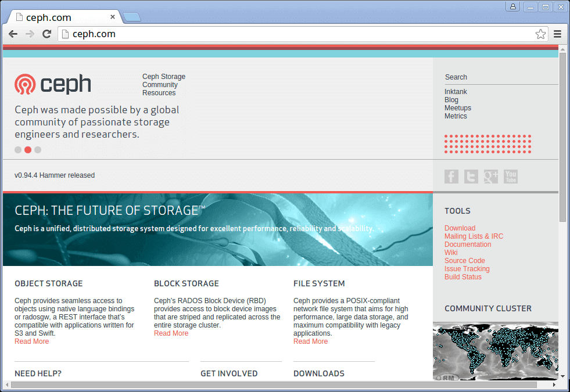Open the Ceph Facebook page icon
The height and width of the screenshot is (392, 570).
click(x=451, y=177)
